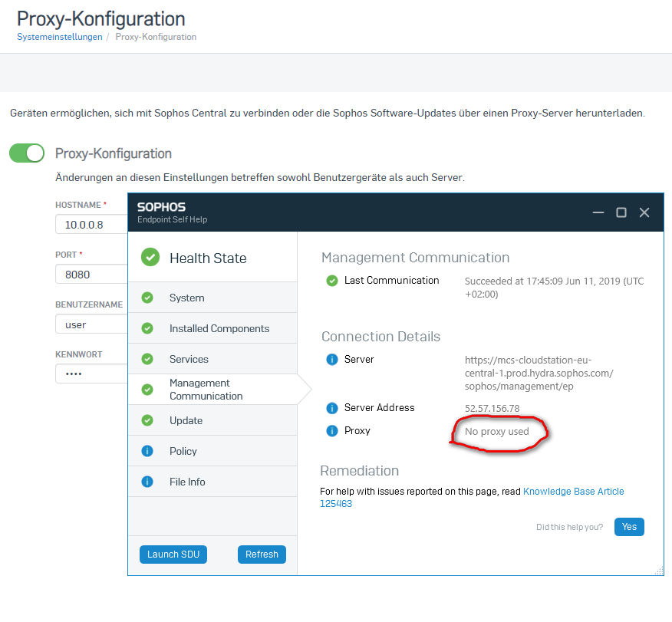This screenshot has width=672, height=622.
Task: Click the server address value 52.57.156.78
Action: click(492, 408)
